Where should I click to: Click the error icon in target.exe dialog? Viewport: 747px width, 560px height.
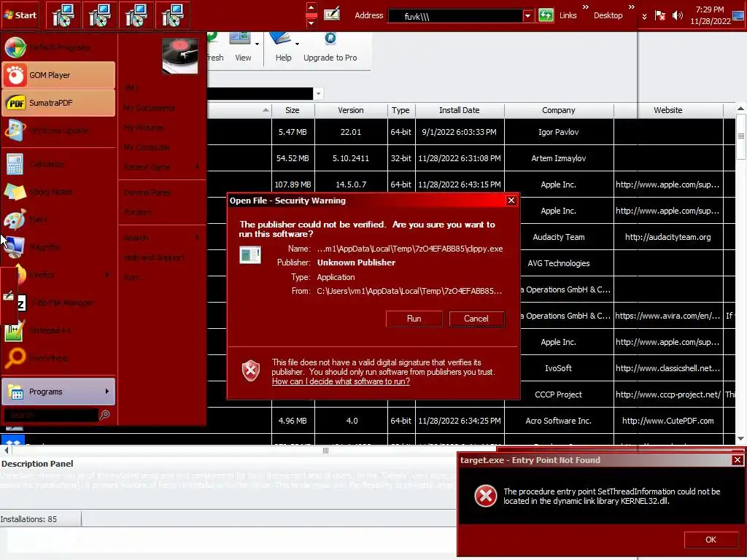[x=485, y=496]
